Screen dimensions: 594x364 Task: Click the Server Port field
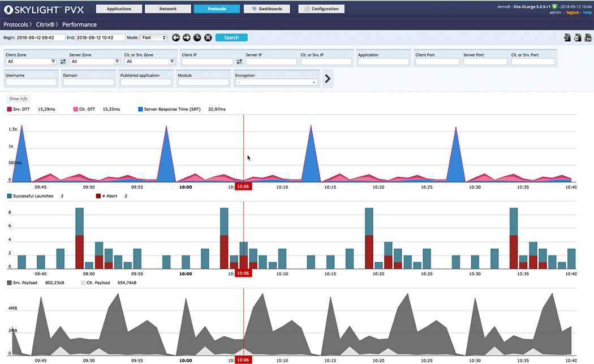[485, 61]
